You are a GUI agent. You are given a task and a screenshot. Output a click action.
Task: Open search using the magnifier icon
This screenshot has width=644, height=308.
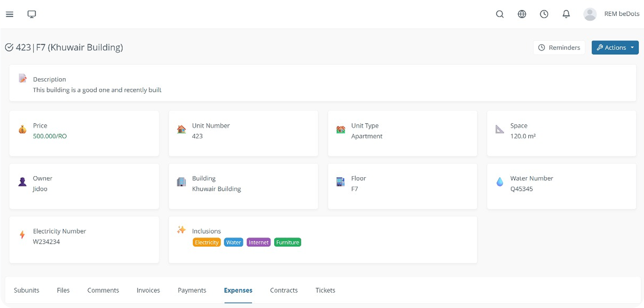[500, 14]
